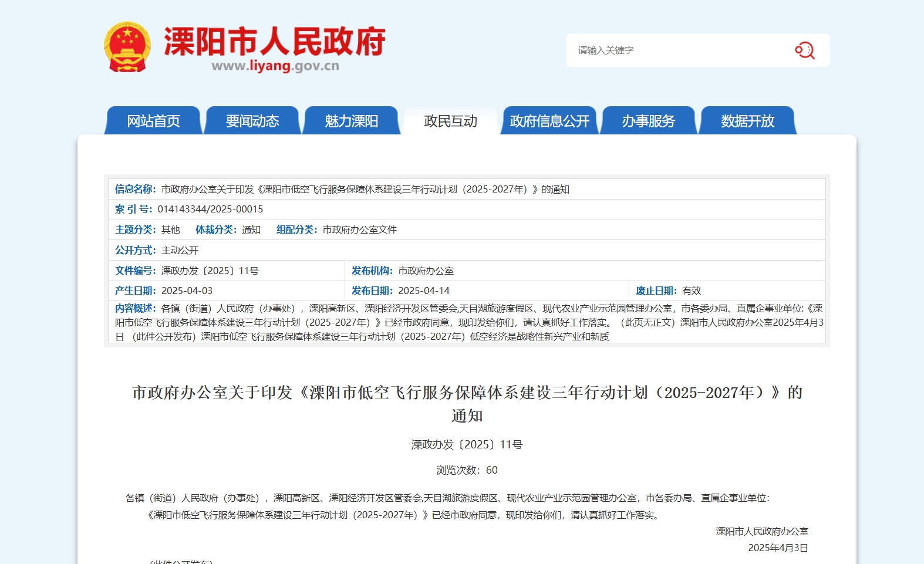Click the national emblem logo
This screenshot has height=564, width=924.
tap(127, 47)
